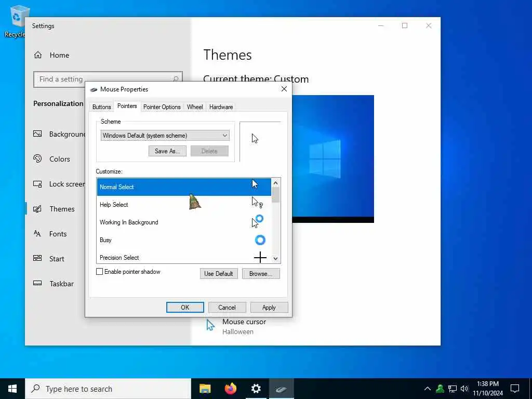The height and width of the screenshot is (399, 532).
Task: Open the Pointer Options tab
Action: tap(162, 107)
